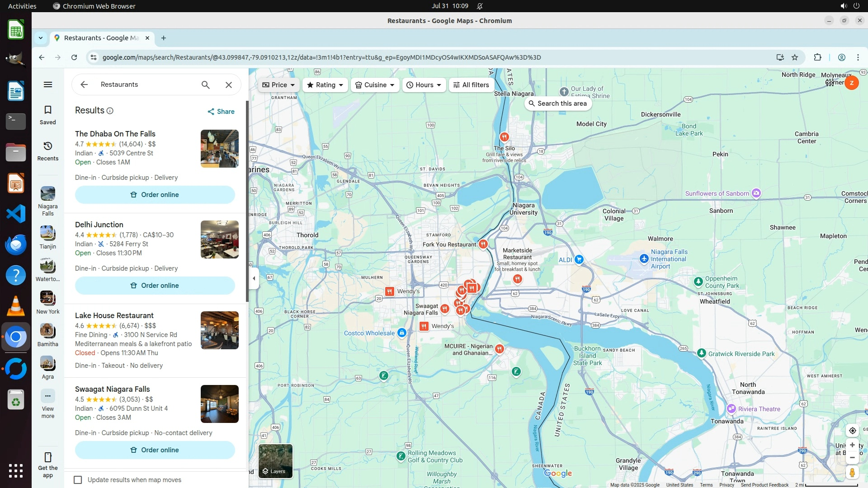The height and width of the screenshot is (488, 868).
Task: Open the Hours filter dropdown
Action: click(x=424, y=85)
